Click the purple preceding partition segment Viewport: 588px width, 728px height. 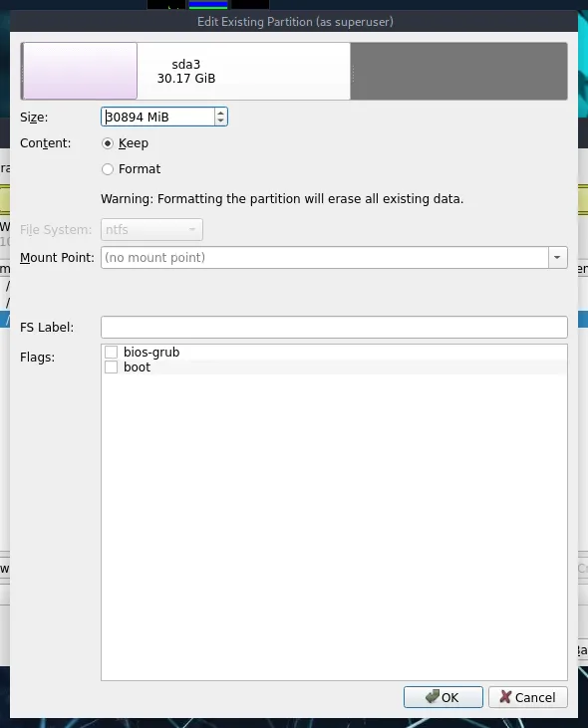click(80, 71)
